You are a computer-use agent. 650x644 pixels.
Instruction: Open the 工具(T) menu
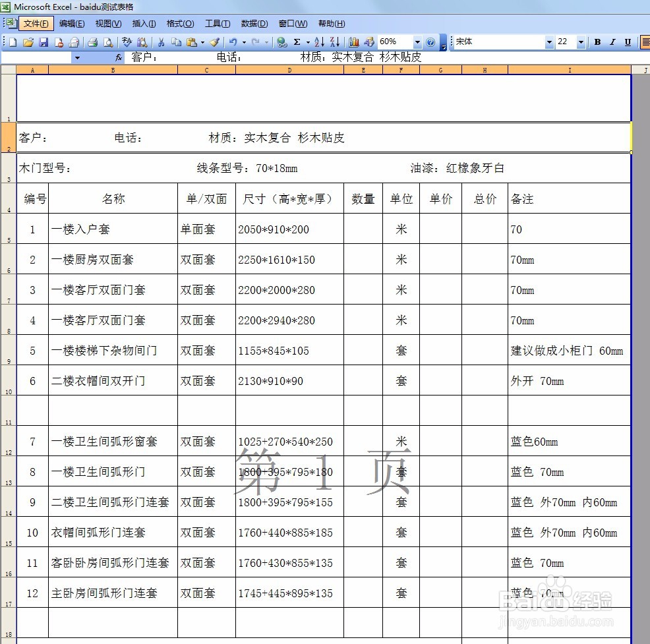click(218, 24)
